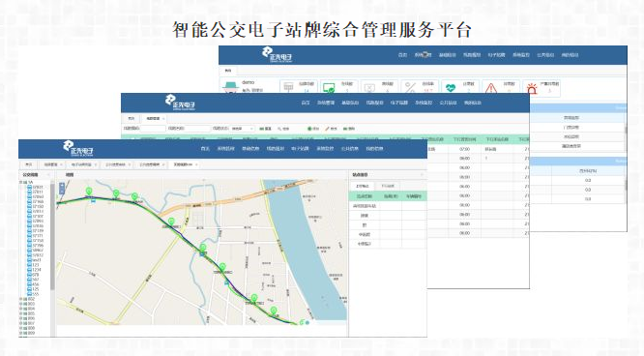
Task: Collapse the bus vehicle panel header arrow
Action: (x=48, y=175)
